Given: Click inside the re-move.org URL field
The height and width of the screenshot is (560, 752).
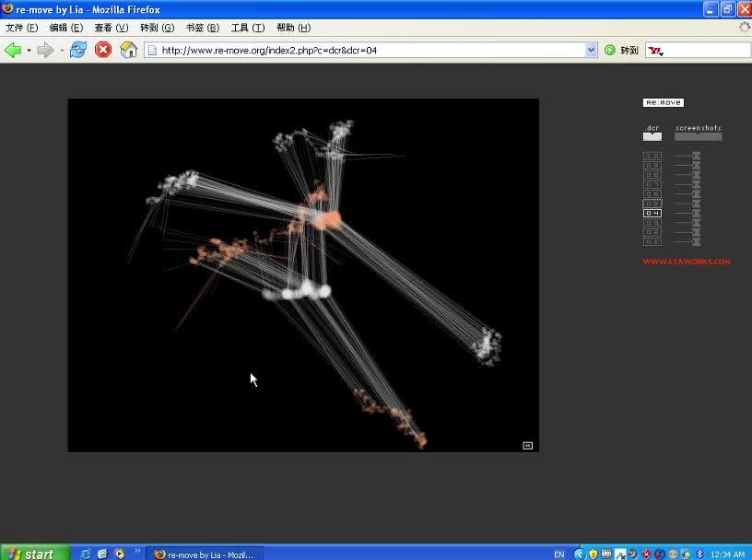Looking at the screenshot, I should click(x=371, y=50).
